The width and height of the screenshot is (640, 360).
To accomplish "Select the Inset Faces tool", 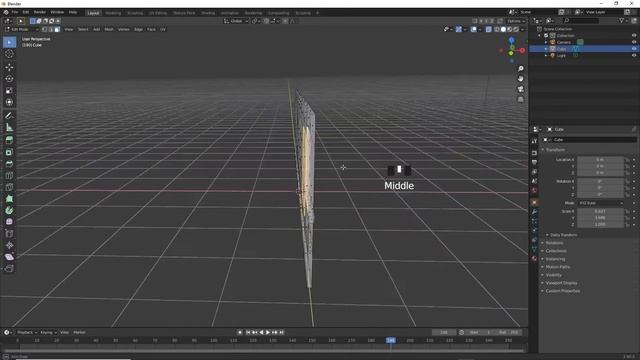I will pyautogui.click(x=9, y=152).
